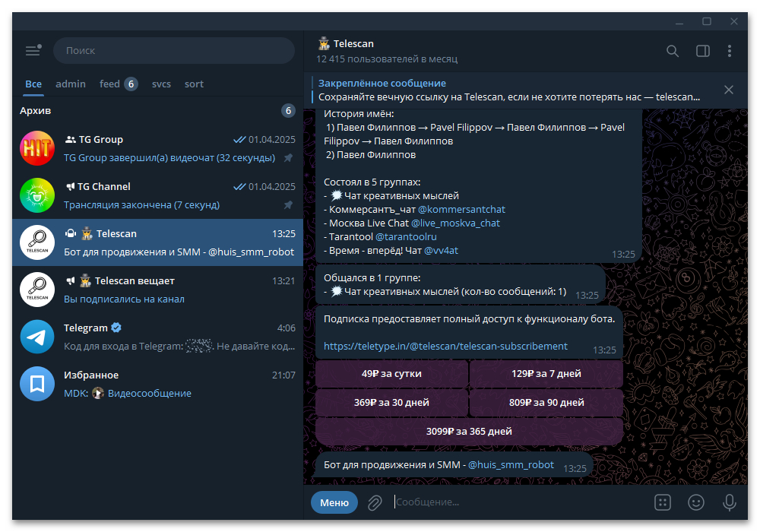This screenshot has width=760, height=532.
Task: Click the hidden spoiler login code
Action: pos(199,346)
